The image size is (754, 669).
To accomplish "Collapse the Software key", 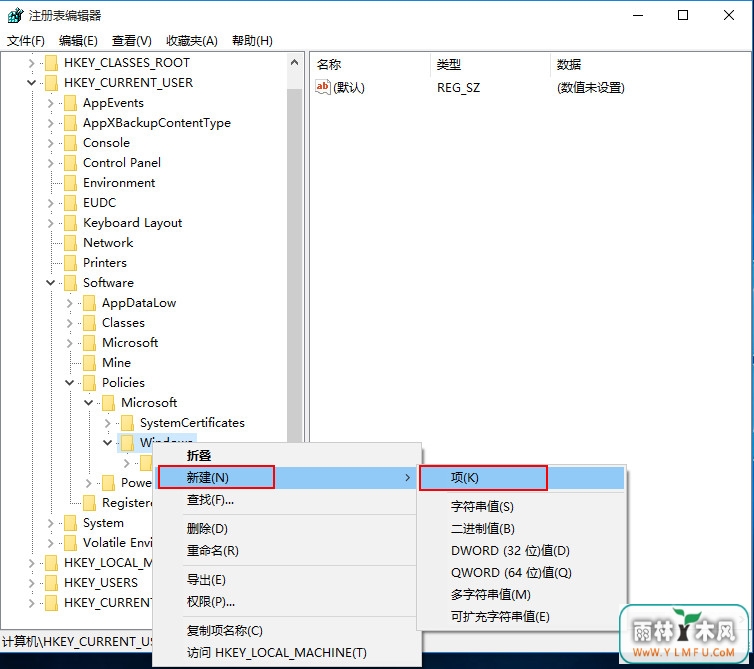I will click(50, 283).
